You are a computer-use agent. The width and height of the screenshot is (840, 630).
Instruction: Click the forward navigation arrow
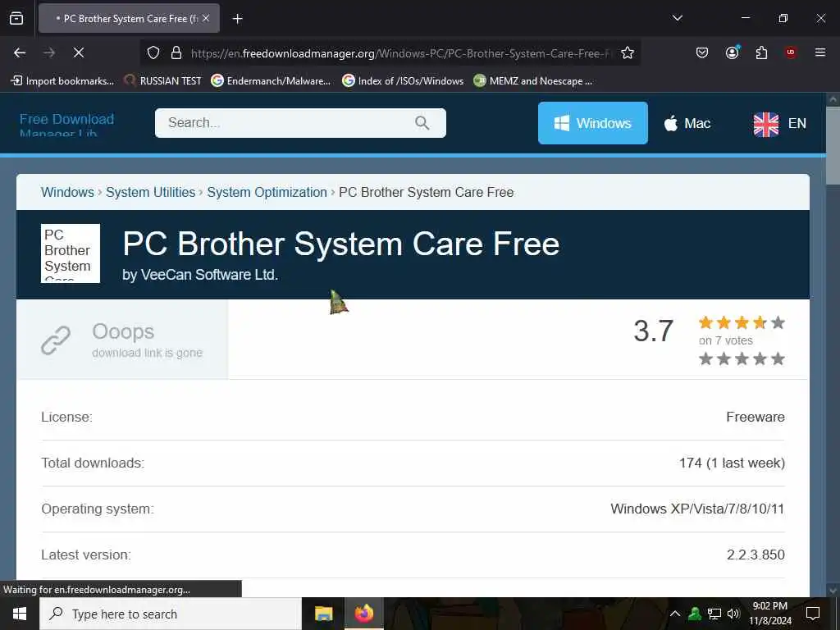pyautogui.click(x=49, y=52)
